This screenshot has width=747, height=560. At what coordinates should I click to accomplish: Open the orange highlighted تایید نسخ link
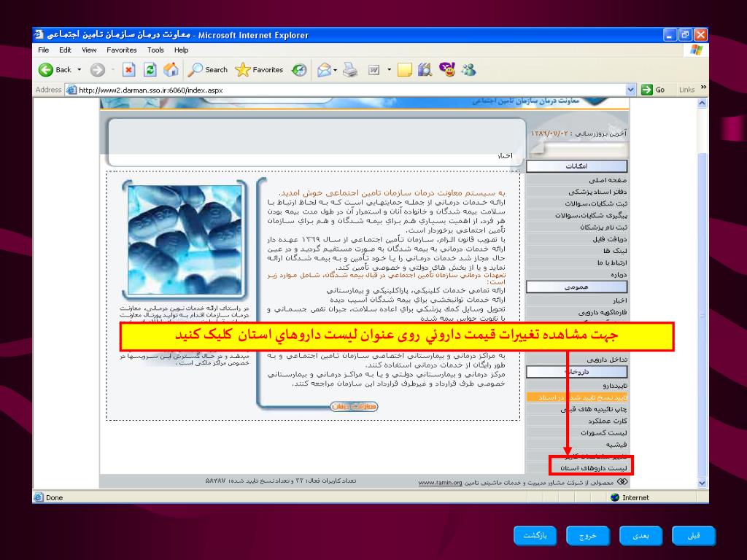pos(577,397)
